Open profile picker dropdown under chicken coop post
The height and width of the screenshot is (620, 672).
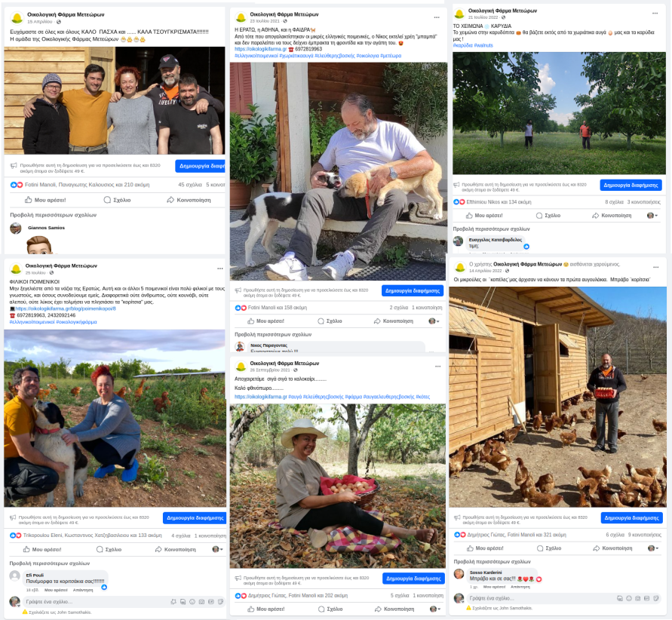tap(652, 548)
